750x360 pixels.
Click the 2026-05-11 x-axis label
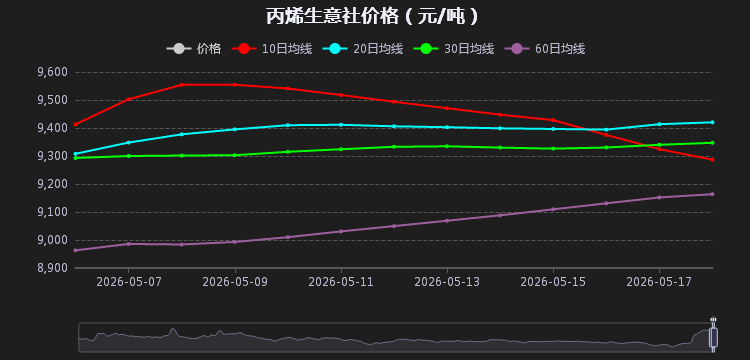point(341,282)
